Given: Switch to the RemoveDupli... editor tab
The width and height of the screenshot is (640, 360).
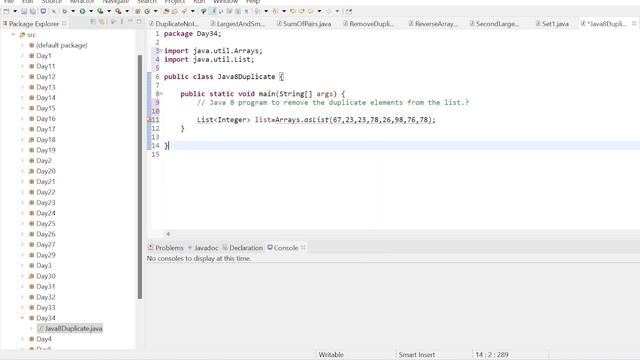Looking at the screenshot, I should [369, 24].
